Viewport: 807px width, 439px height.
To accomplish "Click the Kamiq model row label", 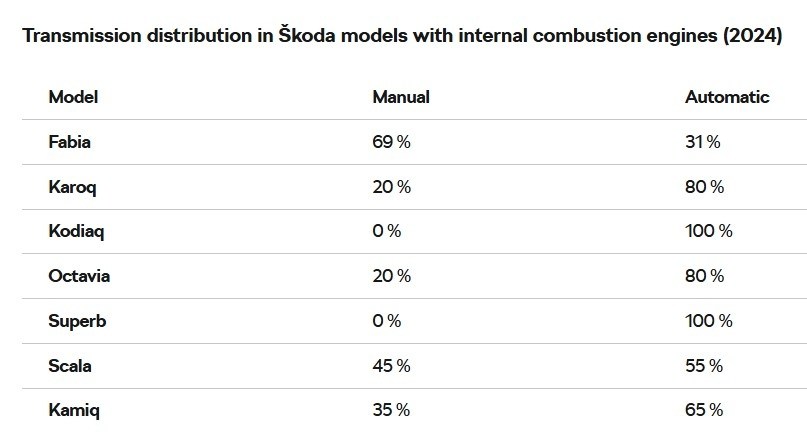I will point(74,410).
